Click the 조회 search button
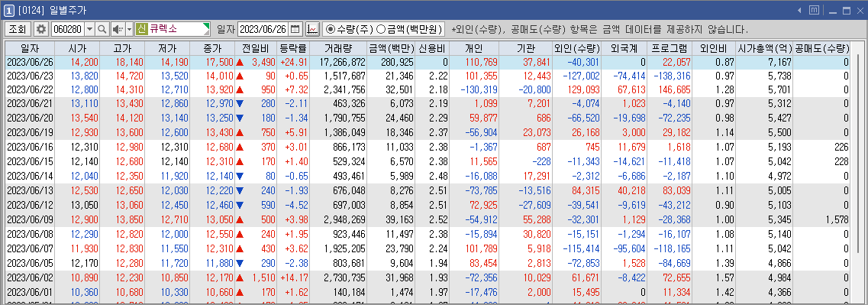The height and width of the screenshot is (305, 868). click(x=18, y=29)
